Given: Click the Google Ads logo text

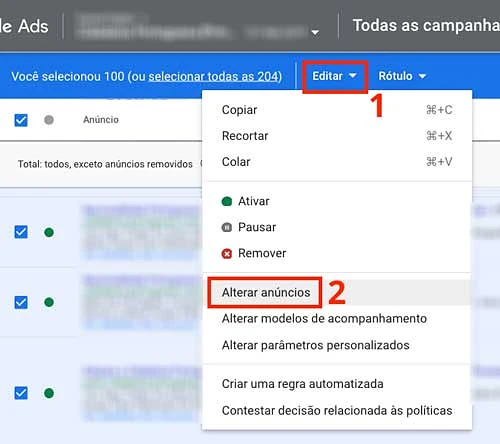Looking at the screenshot, I should click(24, 26).
